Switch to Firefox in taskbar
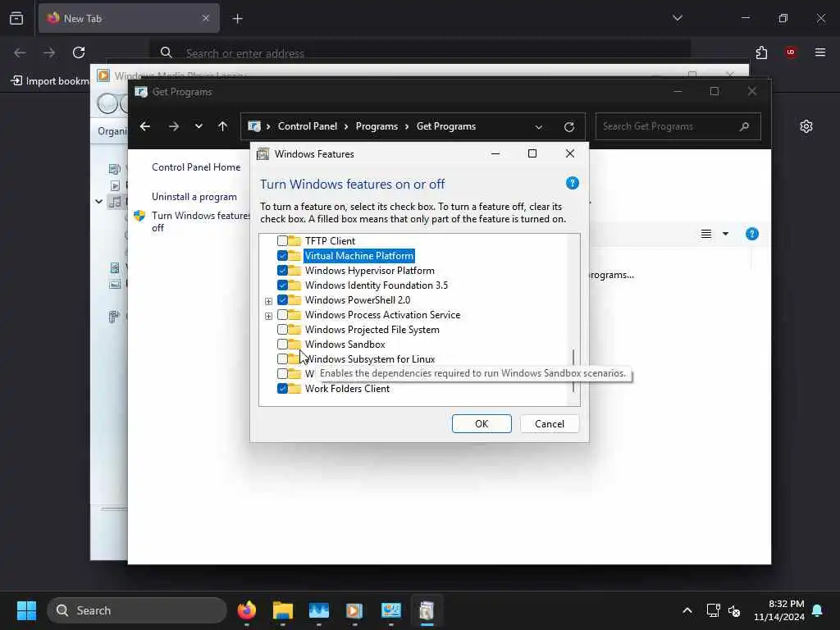 tap(247, 610)
